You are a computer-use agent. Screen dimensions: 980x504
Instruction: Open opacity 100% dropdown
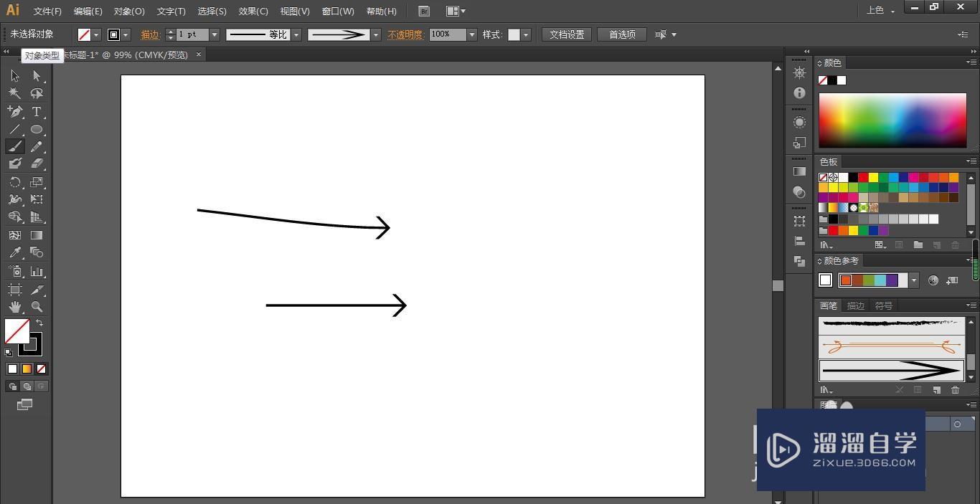pyautogui.click(x=472, y=34)
